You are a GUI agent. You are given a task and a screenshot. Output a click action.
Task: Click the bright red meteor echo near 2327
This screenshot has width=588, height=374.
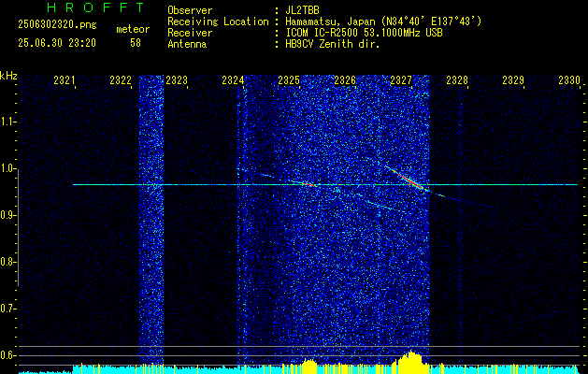(409, 180)
